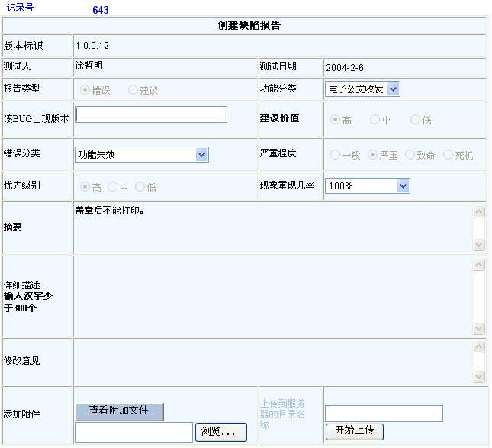Viewport: 492px width, 448px height.
Task: Pick 高 for 优先级别
Action: coord(85,187)
